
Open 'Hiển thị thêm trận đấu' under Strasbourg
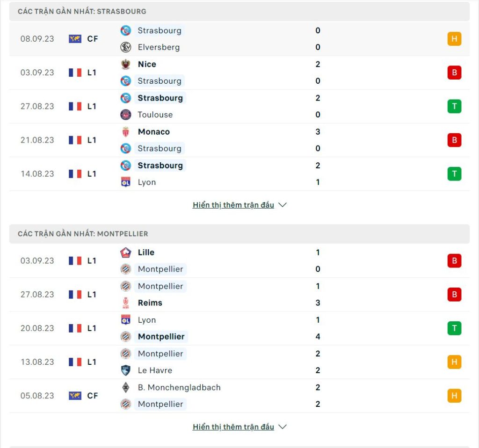(233, 205)
